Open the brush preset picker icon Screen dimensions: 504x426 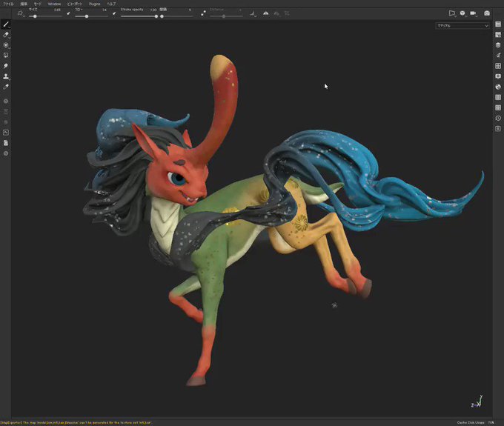pos(20,13)
